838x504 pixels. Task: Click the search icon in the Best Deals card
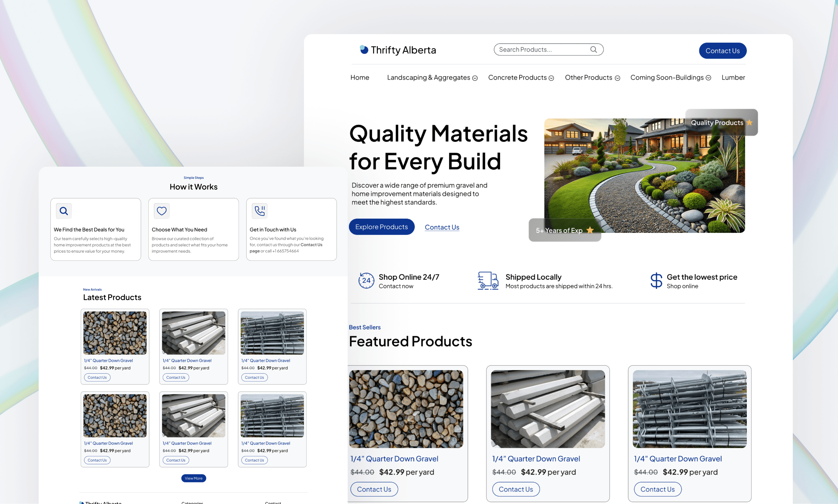pyautogui.click(x=64, y=211)
